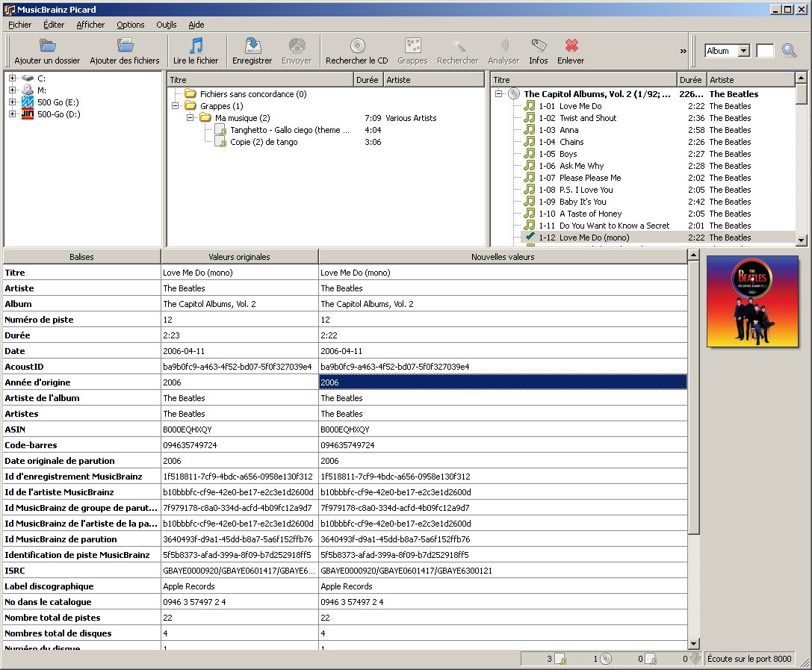This screenshot has width=812, height=670.
Task: Click the metadata table scroll down arrow
Action: click(693, 644)
